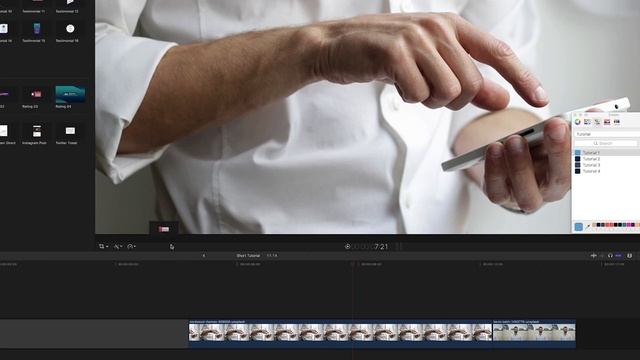Choose the blue phone testimonial thumbnail
Screen dimensions: 640x360
click(37, 29)
